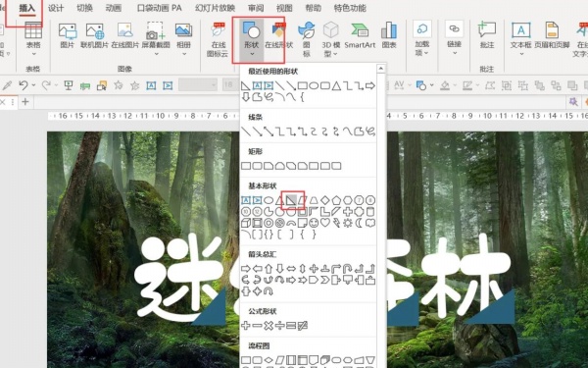Open 联机图片 online pictures
The height and width of the screenshot is (368, 588).
pyautogui.click(x=94, y=36)
